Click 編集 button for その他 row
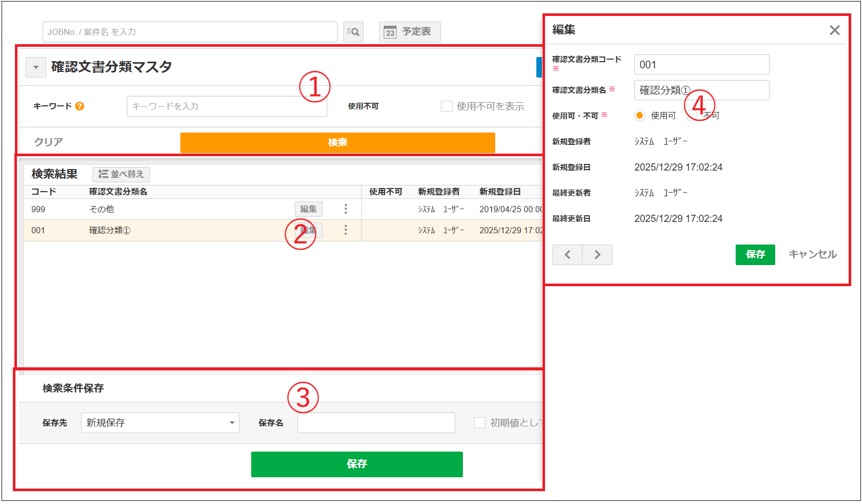This screenshot has height=504, width=862. (309, 209)
